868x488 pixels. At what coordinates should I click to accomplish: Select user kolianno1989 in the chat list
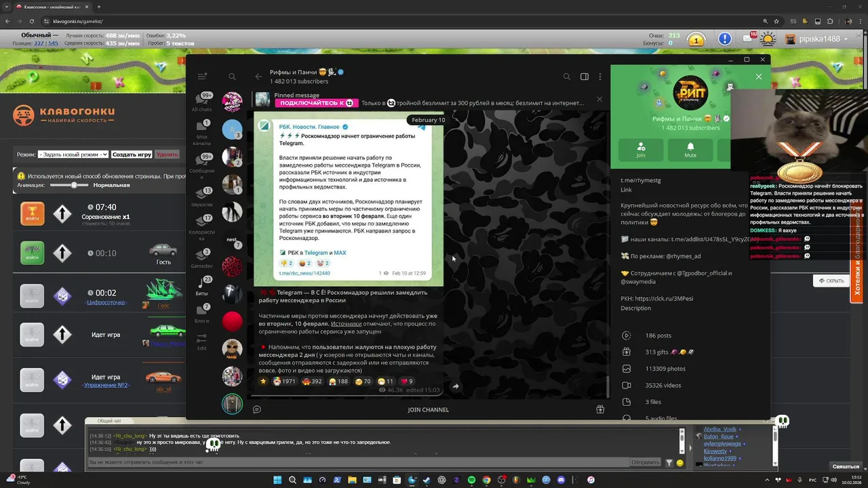720,458
